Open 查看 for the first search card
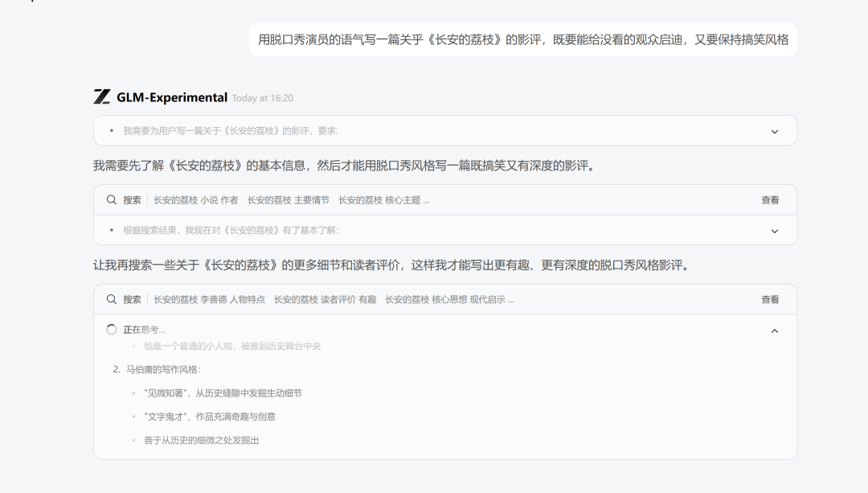Screen dimensions: 868x493 tap(769, 199)
